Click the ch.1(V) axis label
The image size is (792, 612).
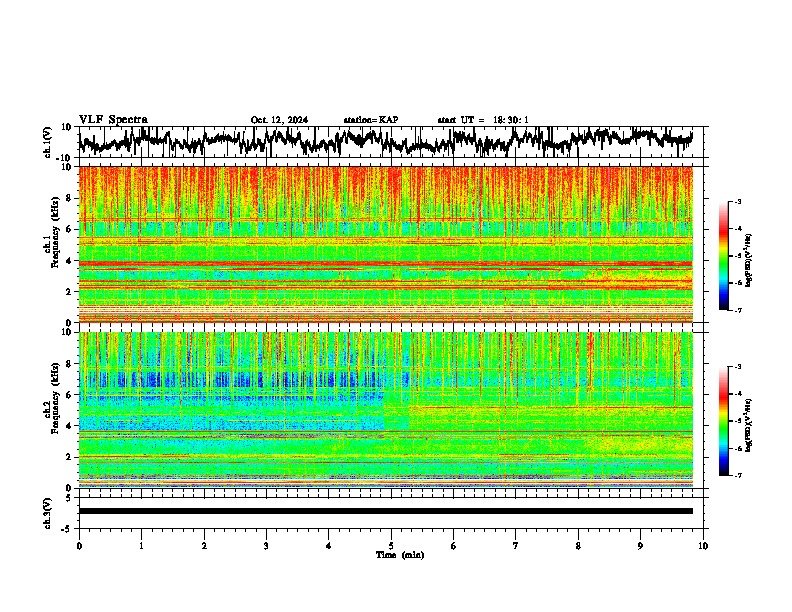click(x=47, y=142)
